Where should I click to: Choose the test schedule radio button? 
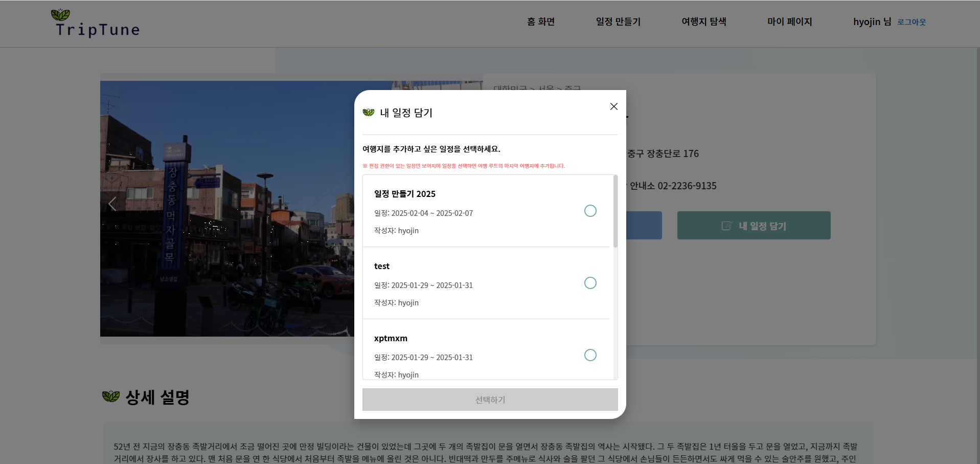tap(590, 283)
